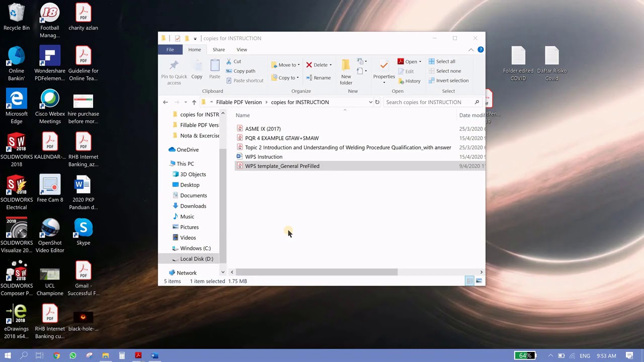This screenshot has height=362, width=644.
Task: Open OneDrive in navigation pane
Action: 187,150
